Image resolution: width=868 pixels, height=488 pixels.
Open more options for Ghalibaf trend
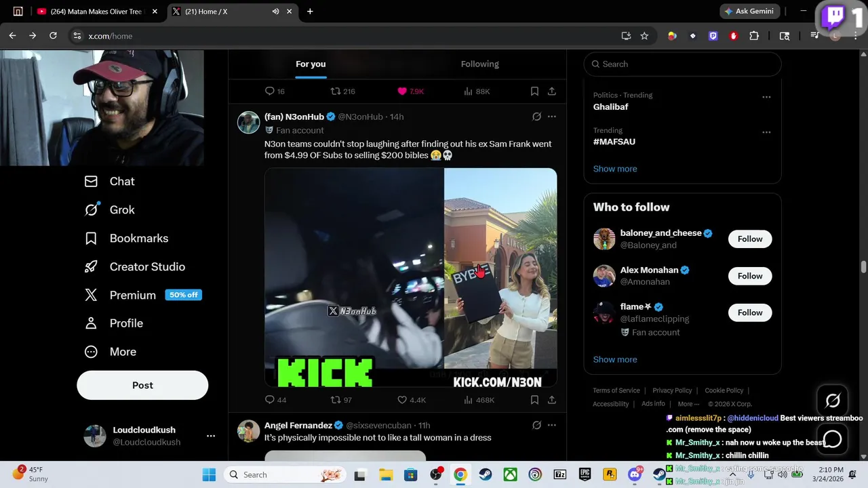click(x=766, y=97)
